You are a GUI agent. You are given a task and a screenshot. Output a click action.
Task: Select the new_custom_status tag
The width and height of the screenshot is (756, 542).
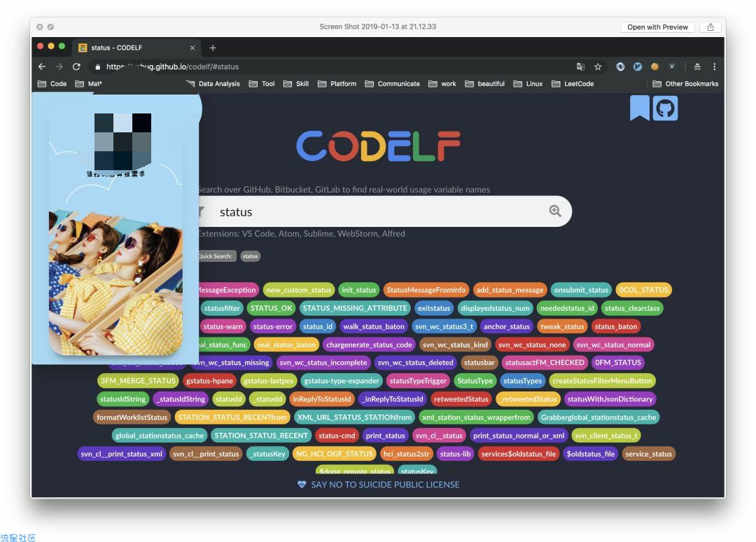(x=298, y=290)
